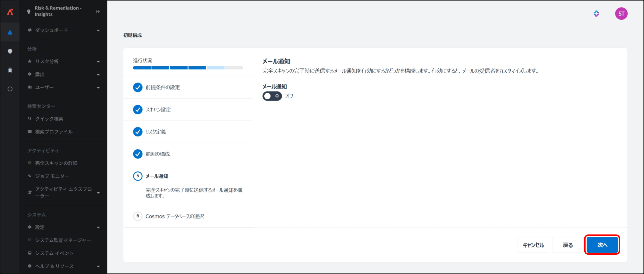Click the 進行状況 progress bar
Viewport: 644px width, 274px height.
[188, 68]
